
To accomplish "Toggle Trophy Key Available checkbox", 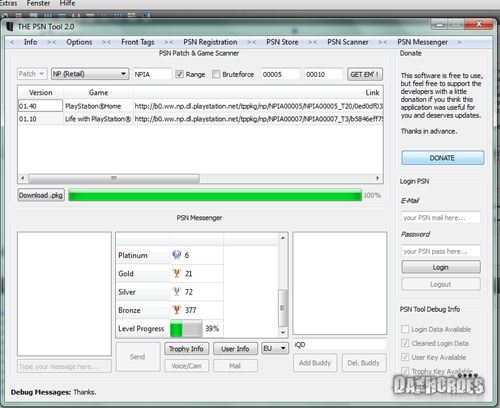I will click(x=405, y=371).
